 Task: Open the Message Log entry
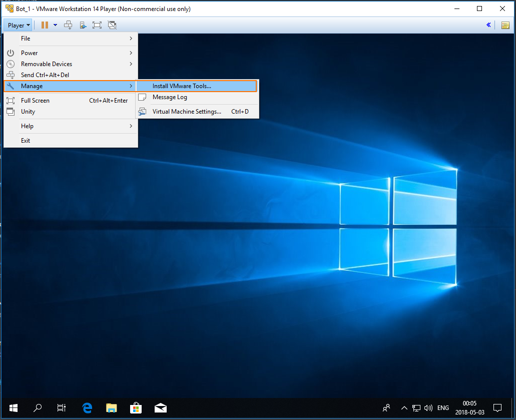(x=198, y=97)
